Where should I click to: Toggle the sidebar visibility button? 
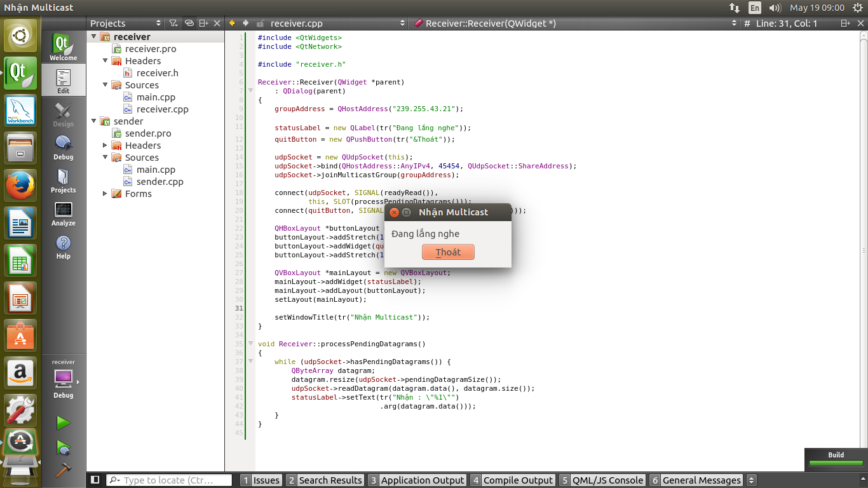tap(95, 480)
